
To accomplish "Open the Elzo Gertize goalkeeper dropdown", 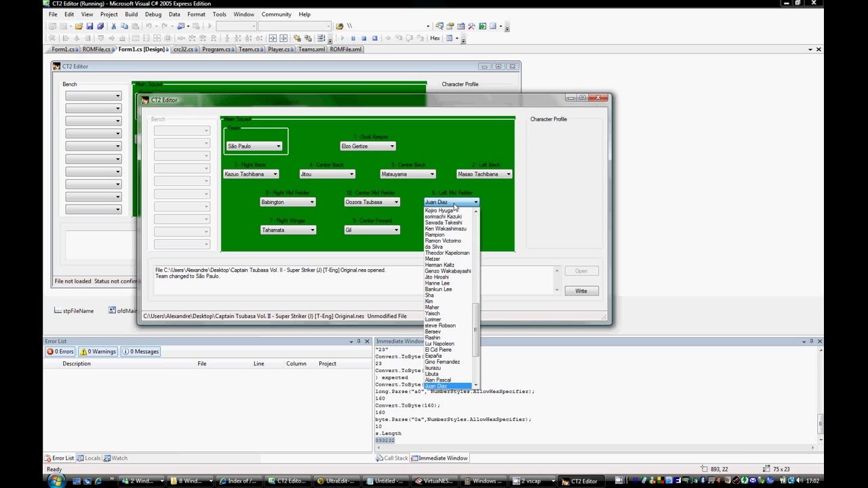I will coord(368,146).
